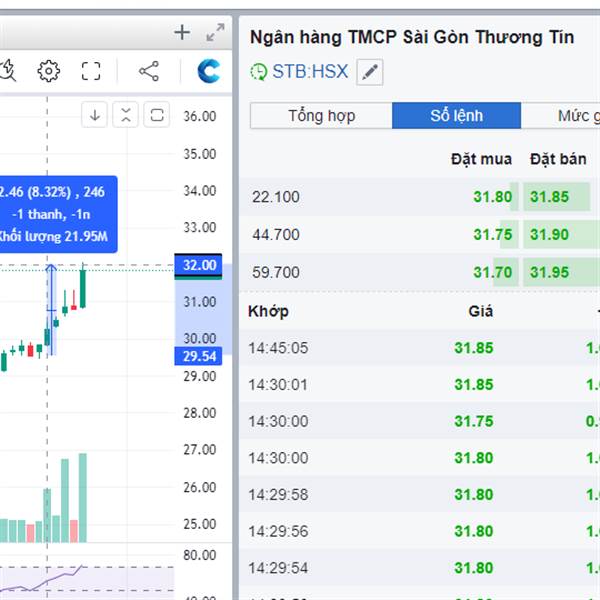Click the 32.00 price label on axis

pyautogui.click(x=198, y=265)
